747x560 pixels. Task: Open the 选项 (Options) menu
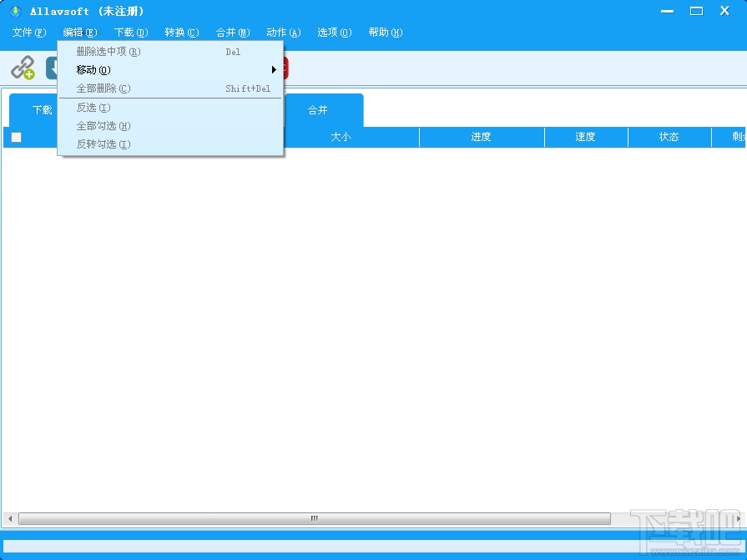[334, 33]
